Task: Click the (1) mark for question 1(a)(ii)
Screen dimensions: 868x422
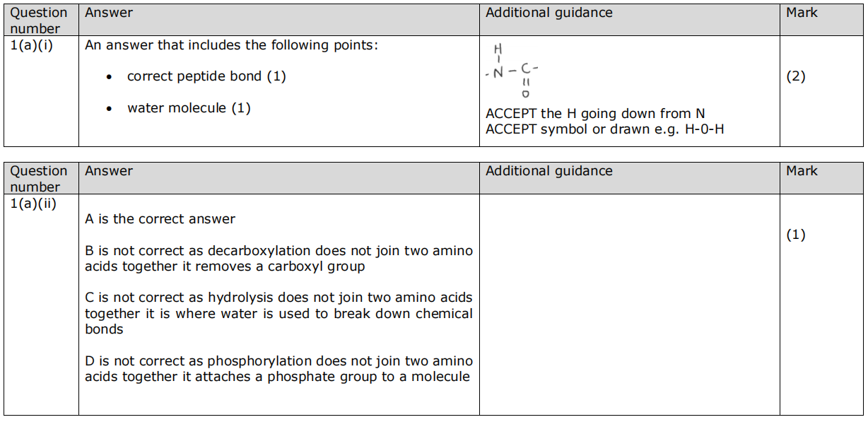Action: (796, 235)
